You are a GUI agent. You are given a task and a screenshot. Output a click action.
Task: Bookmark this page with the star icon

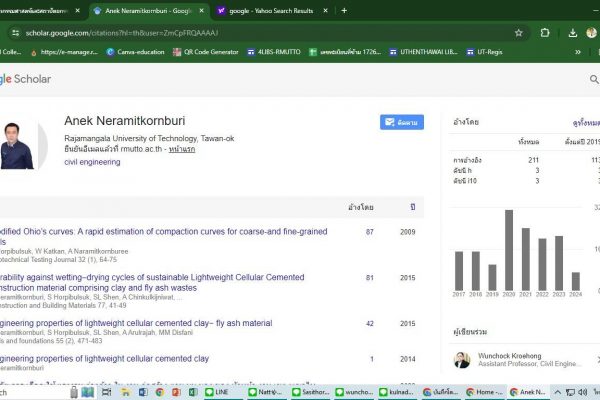(518, 33)
